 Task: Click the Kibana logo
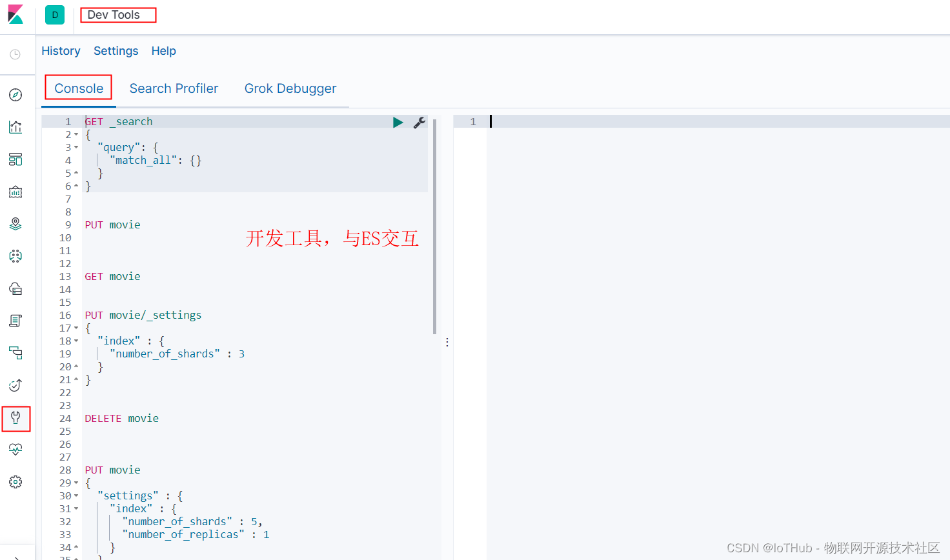15,14
